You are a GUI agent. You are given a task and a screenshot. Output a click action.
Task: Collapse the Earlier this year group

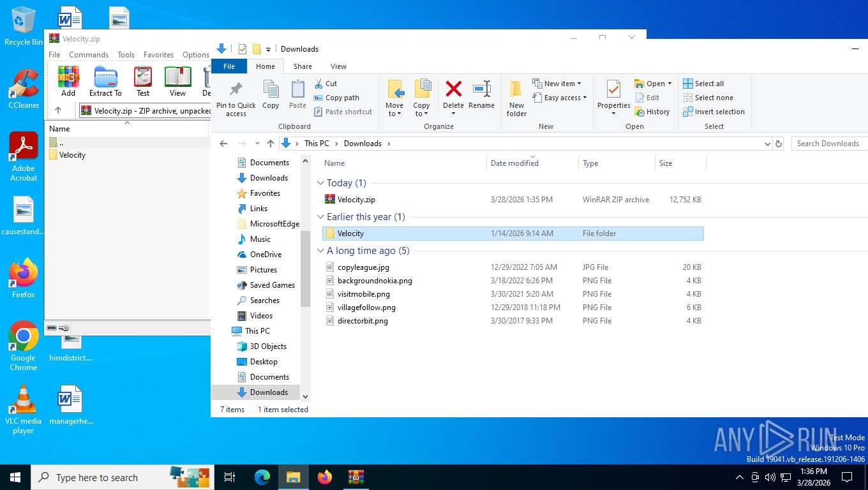[320, 217]
